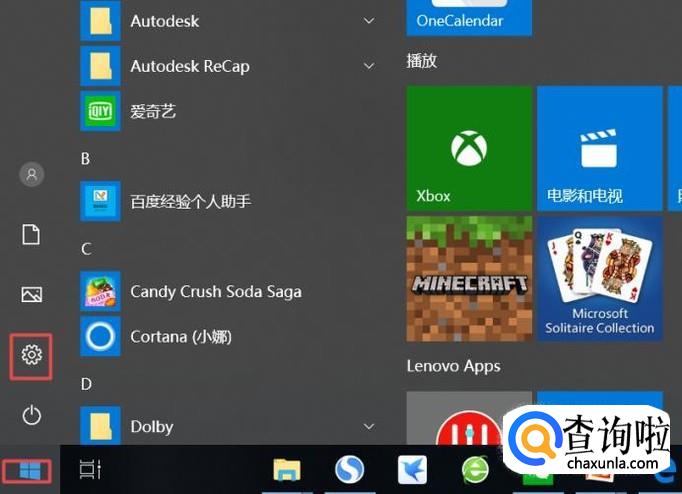The height and width of the screenshot is (494, 682).
Task: Open Microsoft Solitaire Collection tile
Action: (x=600, y=279)
